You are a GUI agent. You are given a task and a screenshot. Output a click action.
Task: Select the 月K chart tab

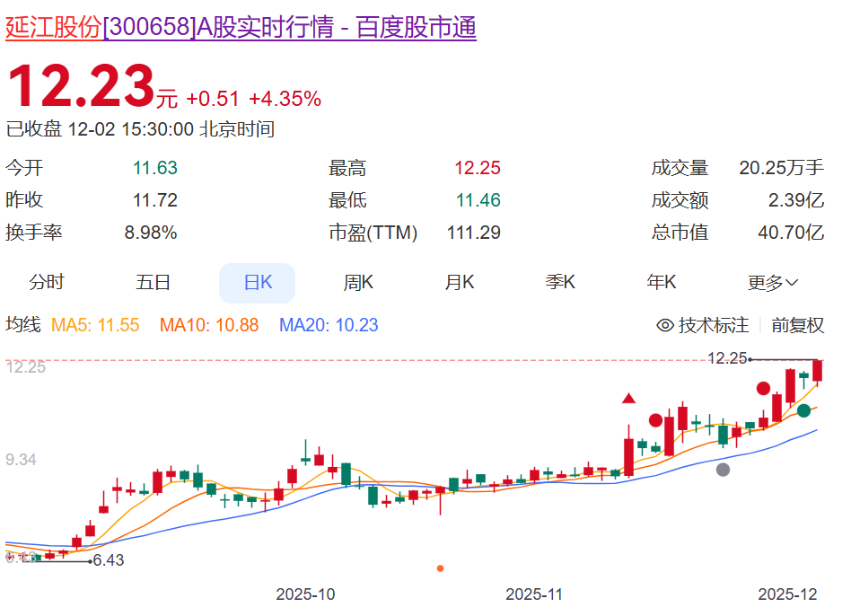coord(459,283)
